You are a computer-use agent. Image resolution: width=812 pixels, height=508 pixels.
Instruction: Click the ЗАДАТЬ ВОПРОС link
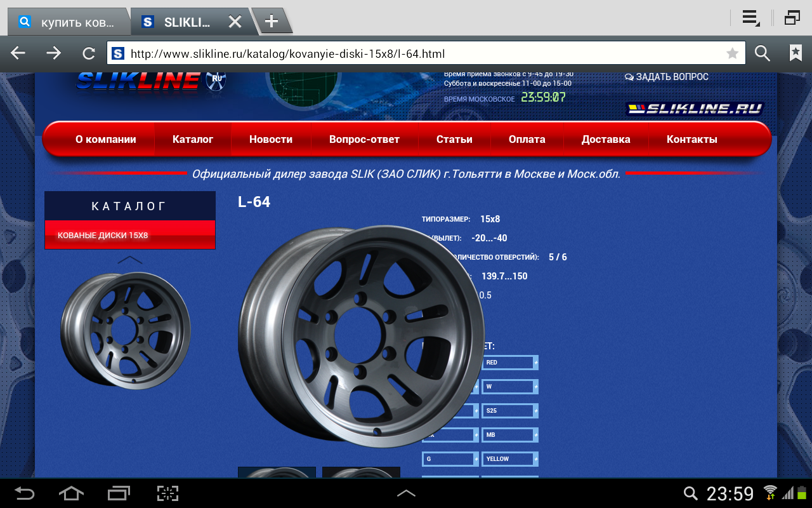(667, 77)
